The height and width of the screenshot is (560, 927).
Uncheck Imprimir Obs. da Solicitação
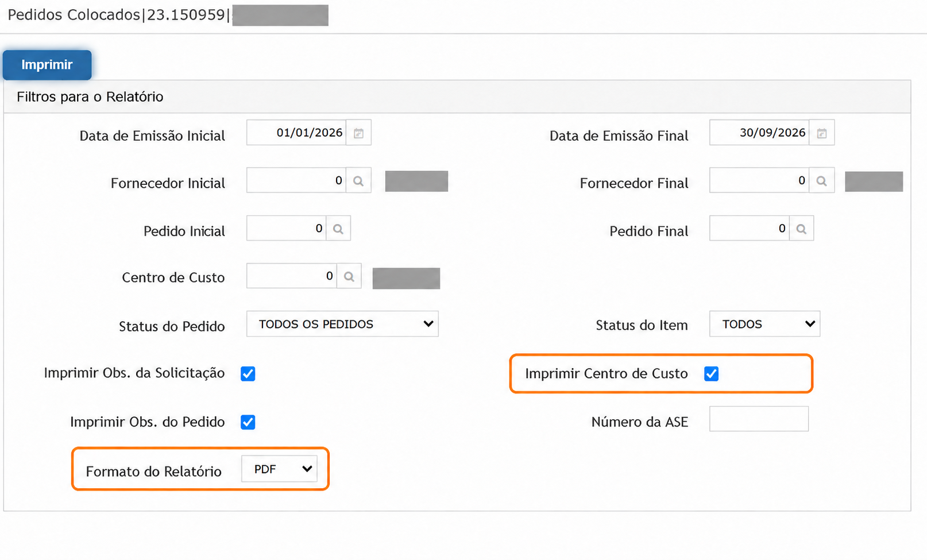click(x=248, y=374)
